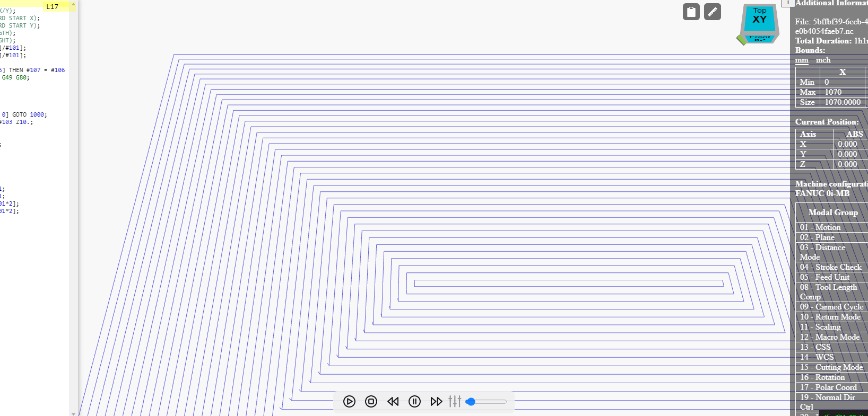Activate the ruler measure tool

pyautogui.click(x=713, y=12)
